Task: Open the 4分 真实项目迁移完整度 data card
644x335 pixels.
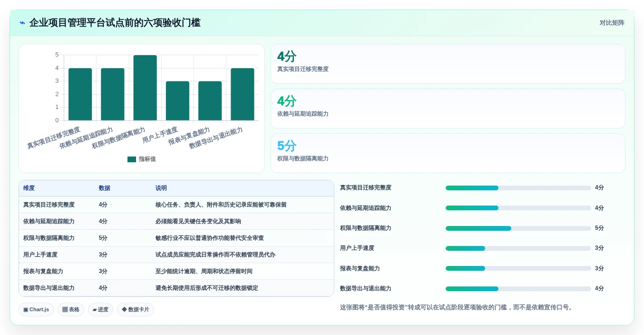Action: [448, 64]
